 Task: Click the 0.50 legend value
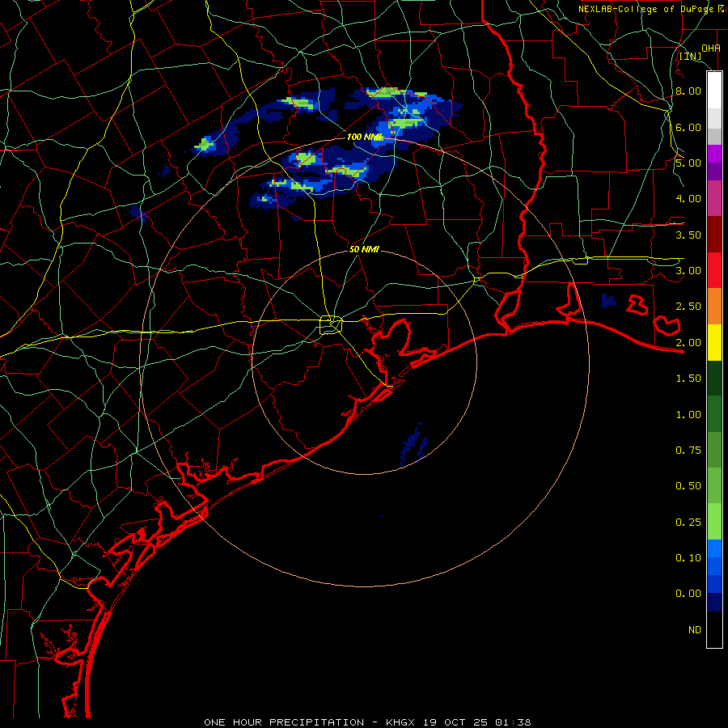click(x=688, y=485)
